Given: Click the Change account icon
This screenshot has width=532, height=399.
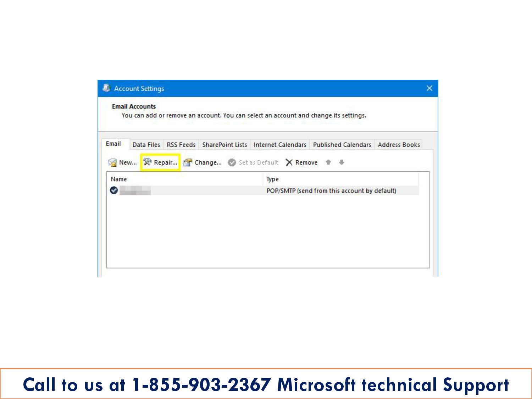Looking at the screenshot, I should (188, 162).
